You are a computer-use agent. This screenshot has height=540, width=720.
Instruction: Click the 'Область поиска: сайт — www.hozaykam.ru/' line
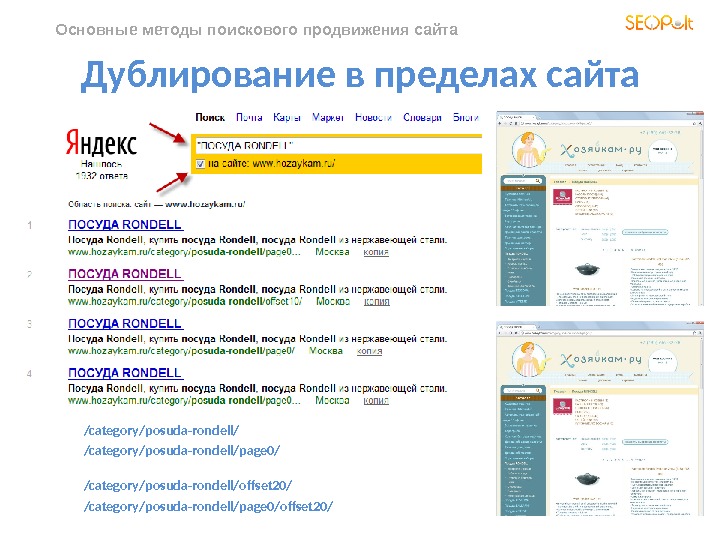click(157, 204)
